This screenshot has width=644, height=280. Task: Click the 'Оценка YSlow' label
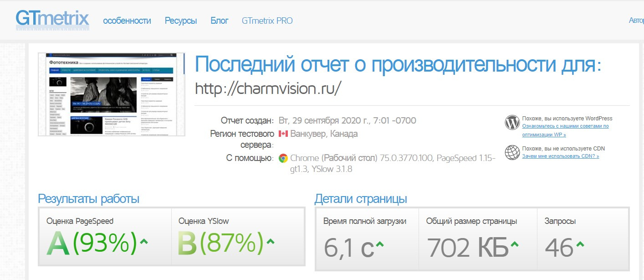click(204, 221)
